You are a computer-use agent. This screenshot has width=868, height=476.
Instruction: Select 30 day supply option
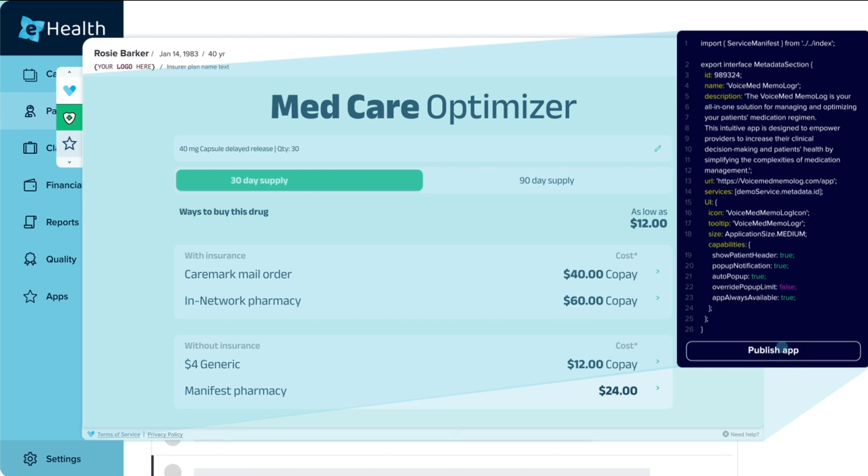click(299, 180)
